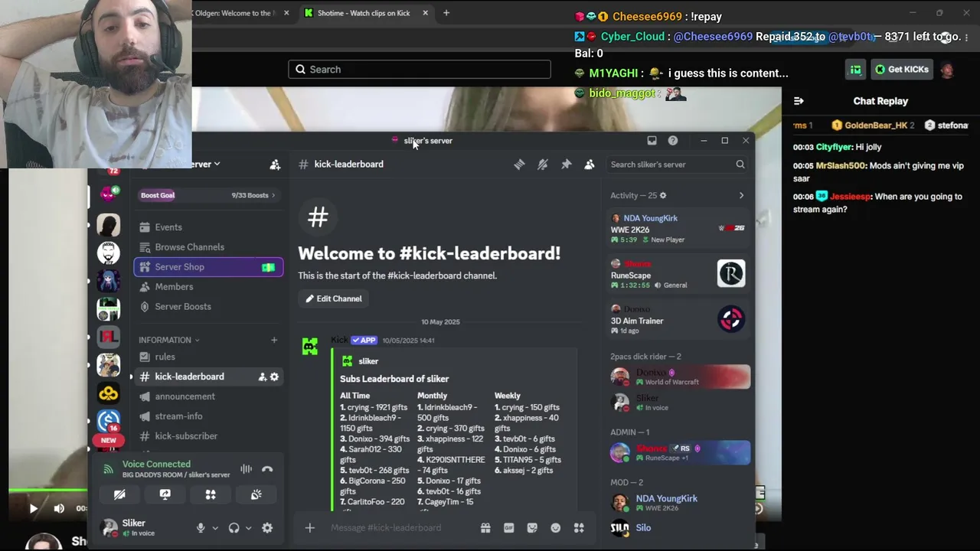980x551 pixels.
Task: Open the sticker picker
Action: tap(532, 528)
